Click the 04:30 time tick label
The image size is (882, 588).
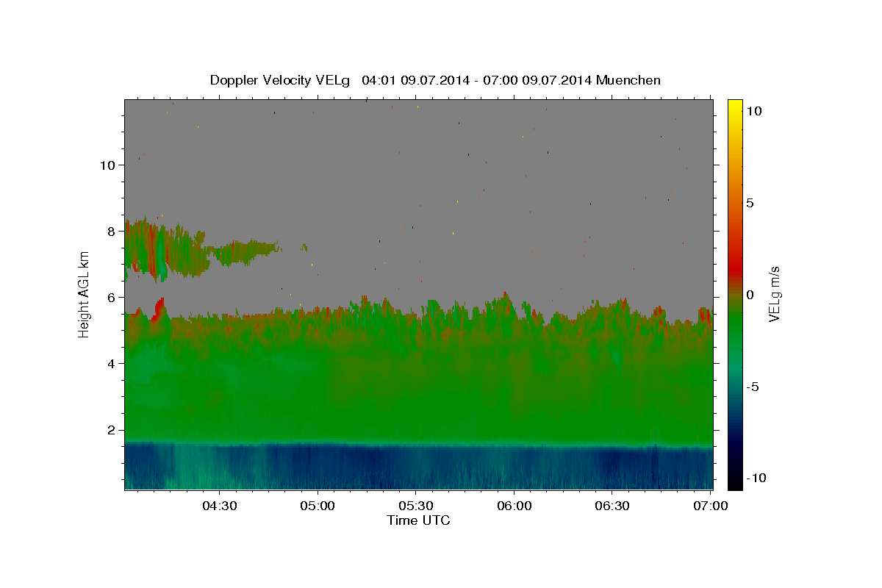pos(220,506)
